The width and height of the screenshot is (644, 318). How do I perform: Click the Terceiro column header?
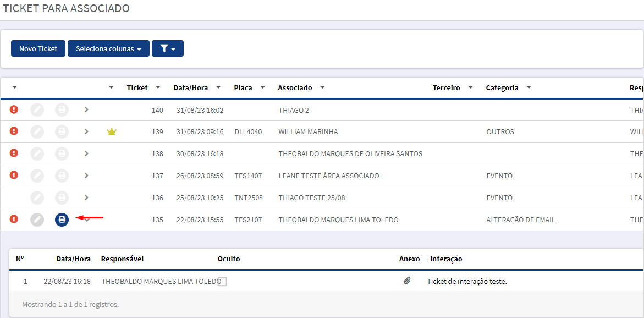click(447, 87)
